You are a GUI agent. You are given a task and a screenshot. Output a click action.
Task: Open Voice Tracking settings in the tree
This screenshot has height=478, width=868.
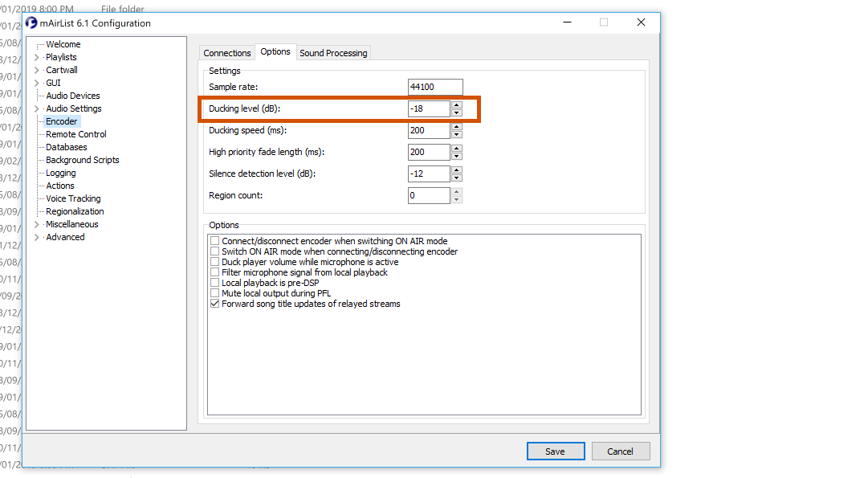tap(73, 198)
